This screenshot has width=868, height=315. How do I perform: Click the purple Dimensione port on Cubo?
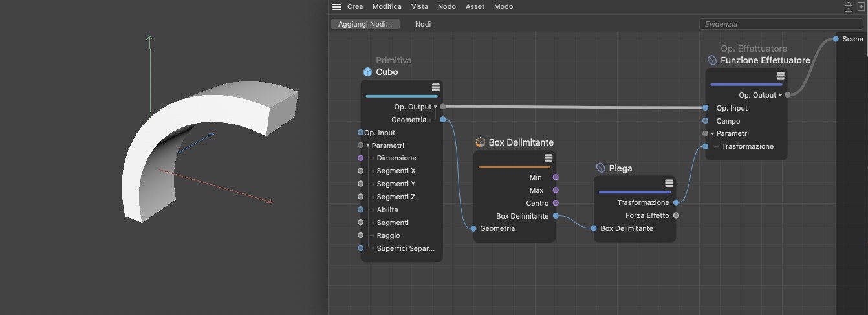361,158
